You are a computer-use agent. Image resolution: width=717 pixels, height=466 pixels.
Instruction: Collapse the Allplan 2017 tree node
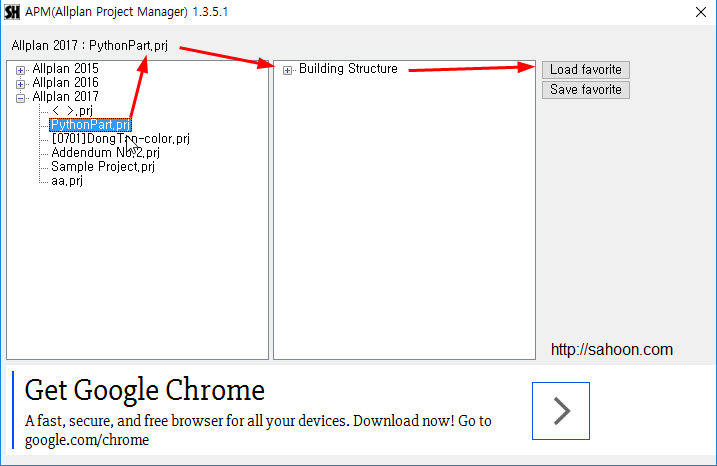point(20,97)
